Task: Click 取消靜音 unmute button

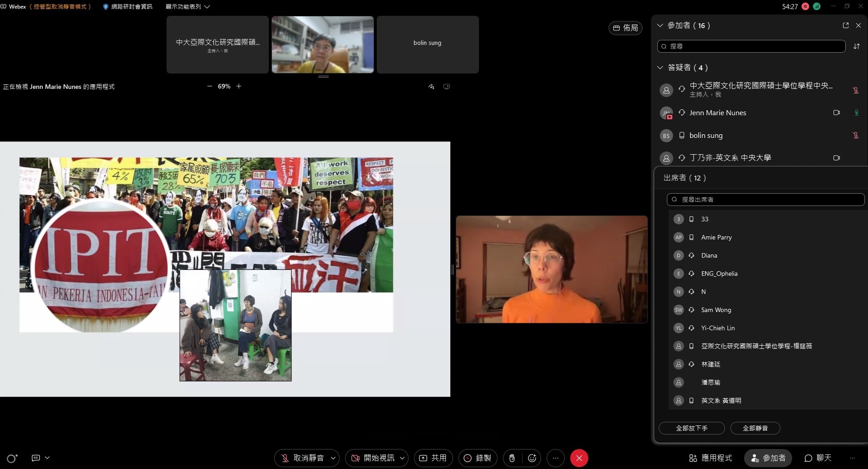Action: coord(302,458)
